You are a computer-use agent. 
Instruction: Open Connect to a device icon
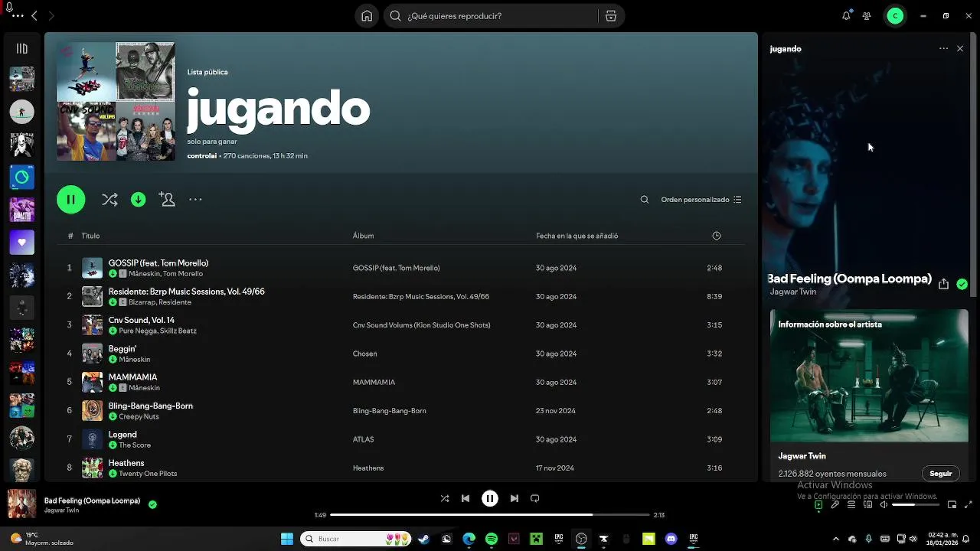point(868,504)
